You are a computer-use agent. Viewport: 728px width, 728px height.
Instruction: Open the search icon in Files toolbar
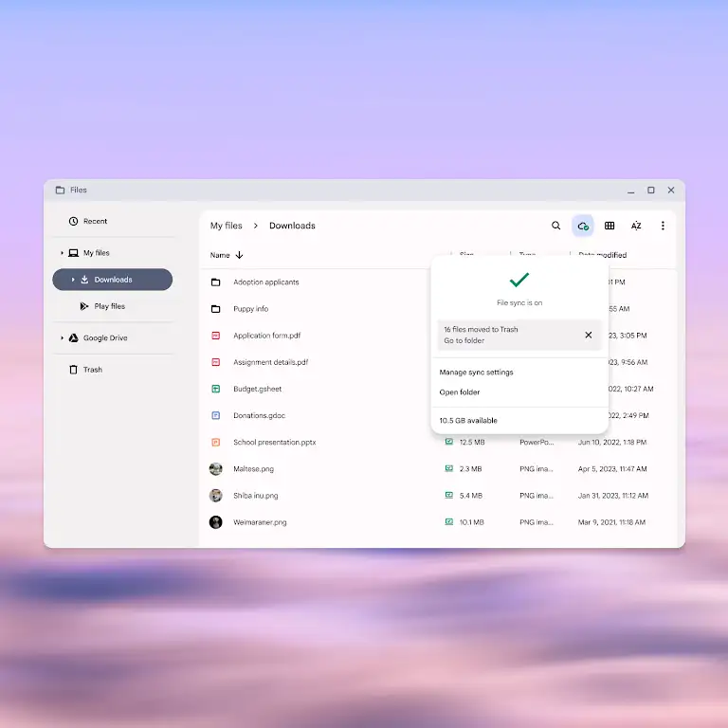pos(555,226)
